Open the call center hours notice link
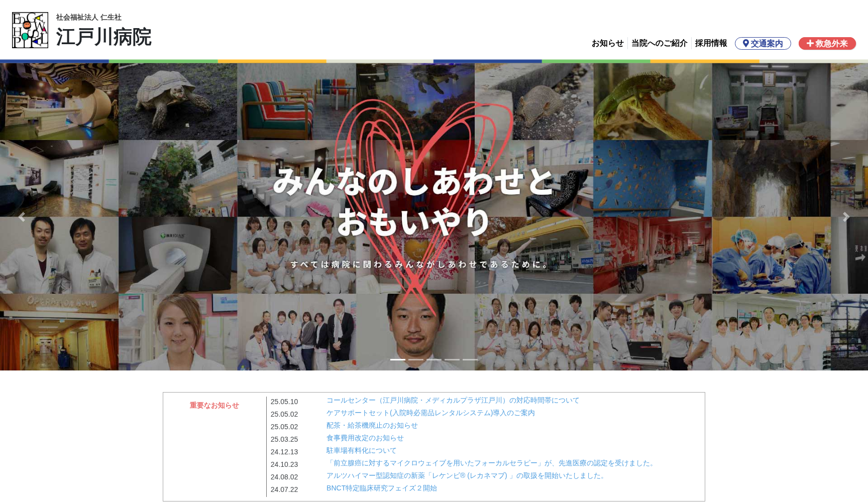The width and height of the screenshot is (868, 502). click(452, 401)
